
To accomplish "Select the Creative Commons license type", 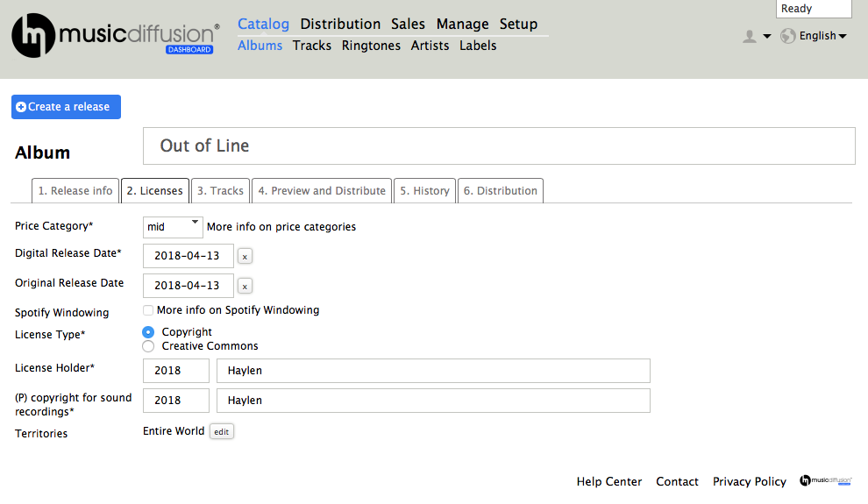I will 148,346.
